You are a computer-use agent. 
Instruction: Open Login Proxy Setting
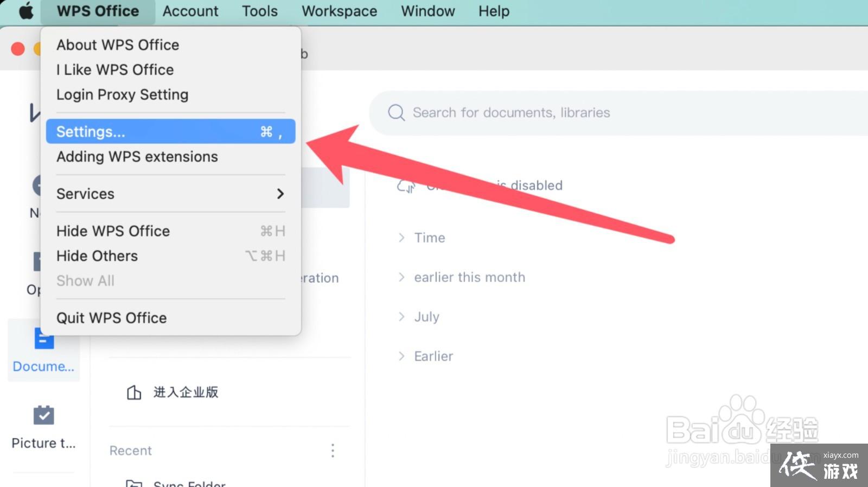(171, 94)
